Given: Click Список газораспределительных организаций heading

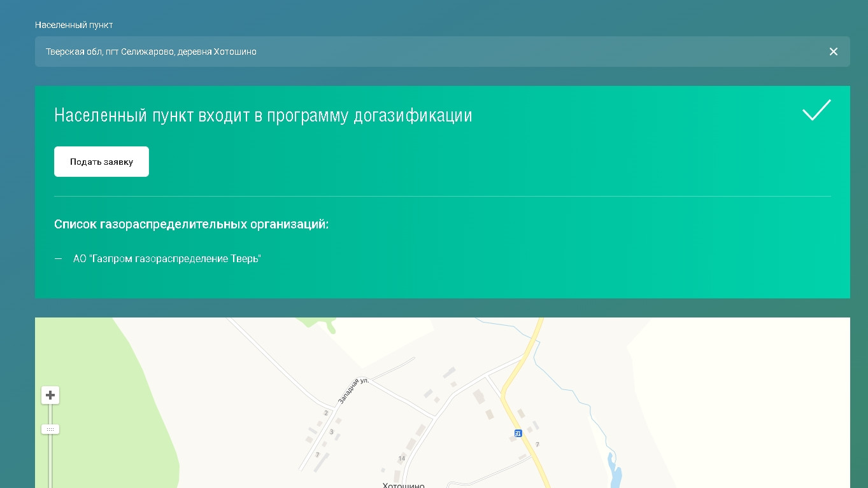Looking at the screenshot, I should (x=191, y=225).
